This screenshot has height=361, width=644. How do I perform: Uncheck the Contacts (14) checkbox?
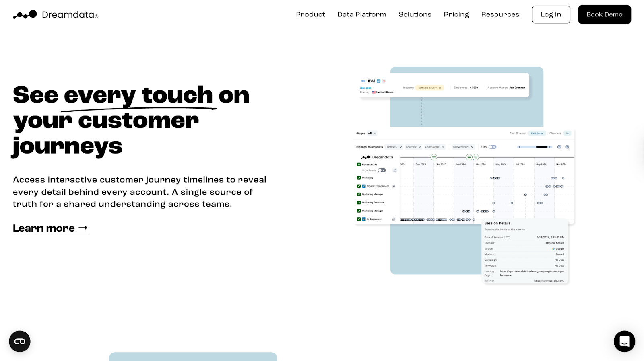(x=359, y=164)
